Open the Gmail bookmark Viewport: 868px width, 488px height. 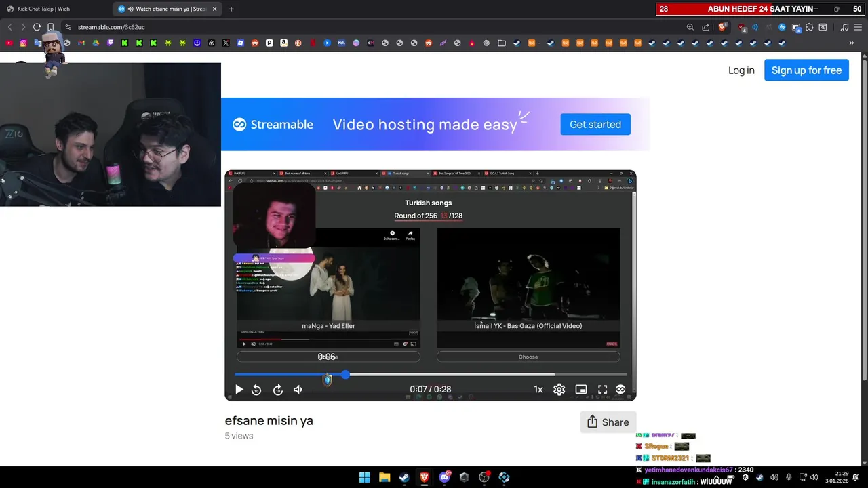(81, 43)
